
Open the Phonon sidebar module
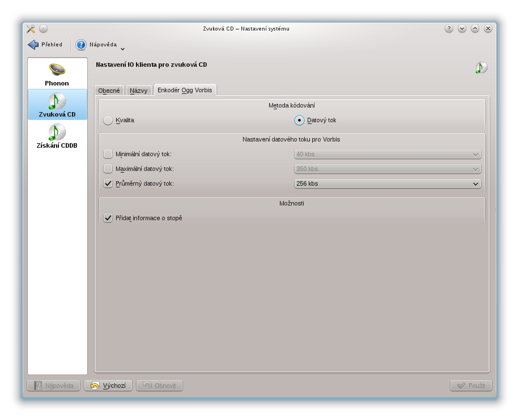pyautogui.click(x=57, y=74)
